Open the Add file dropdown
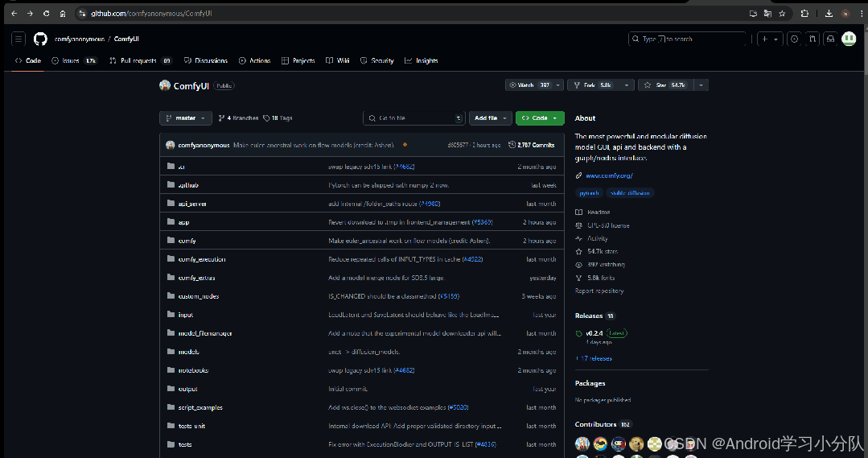868x458 pixels. [491, 118]
